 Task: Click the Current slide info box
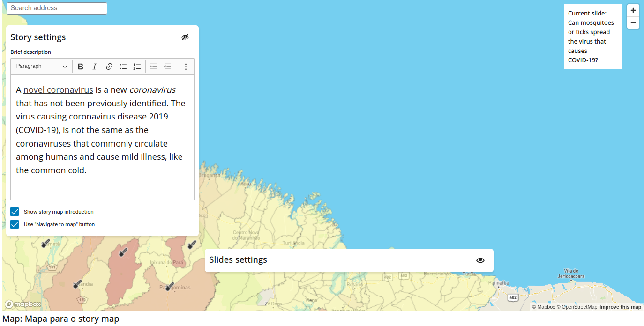coord(593,37)
